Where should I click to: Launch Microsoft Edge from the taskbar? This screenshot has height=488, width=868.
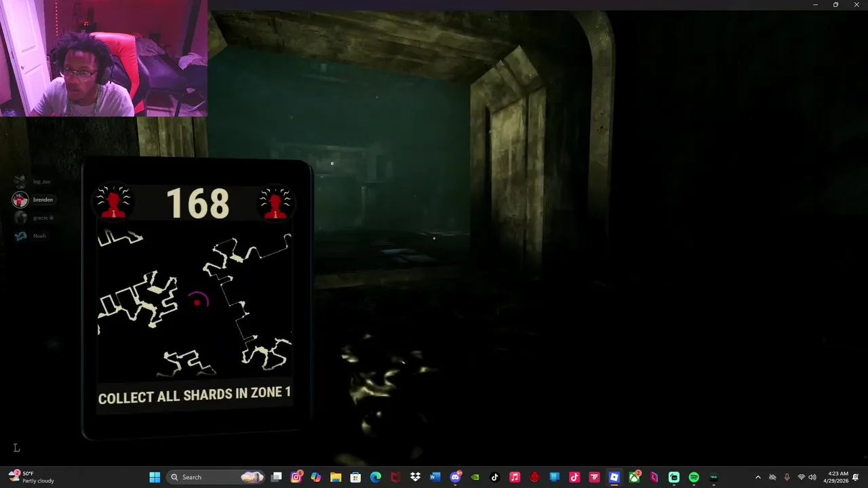pos(376,477)
